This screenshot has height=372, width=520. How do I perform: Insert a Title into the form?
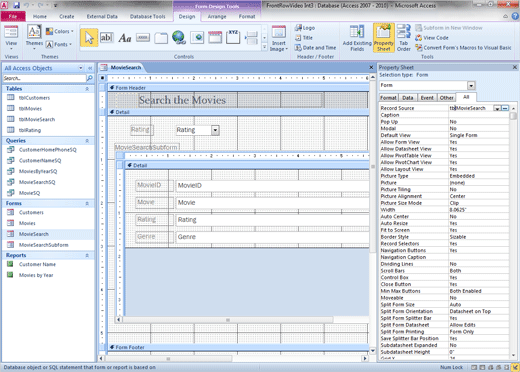click(304, 38)
